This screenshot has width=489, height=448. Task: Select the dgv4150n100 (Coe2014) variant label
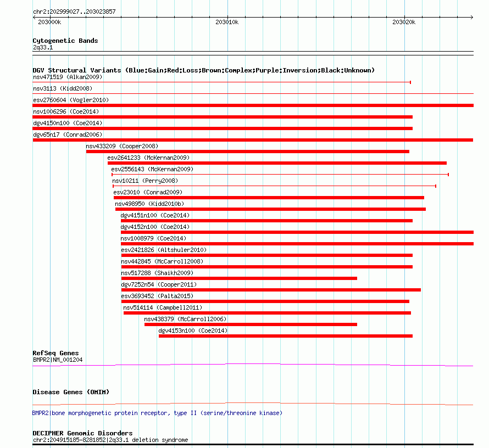click(x=68, y=123)
